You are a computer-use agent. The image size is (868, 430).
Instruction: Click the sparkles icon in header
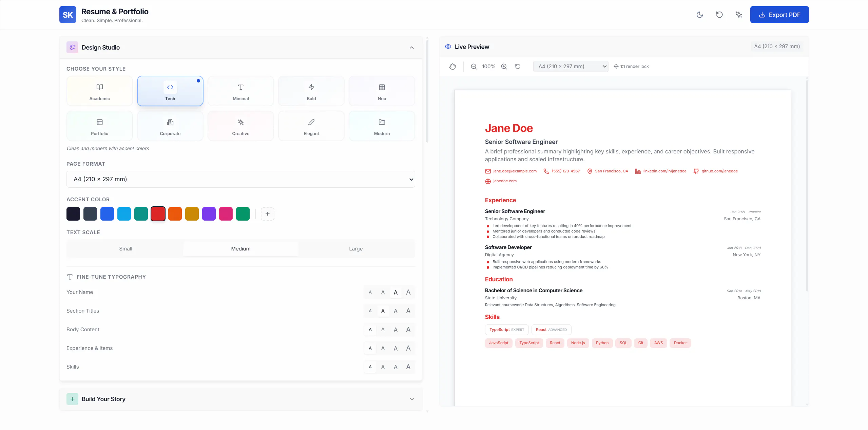coord(739,15)
